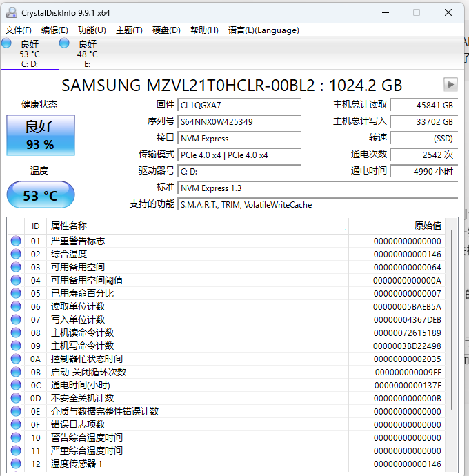The height and width of the screenshot is (476, 469).
Task: Click status orb of row 10 警告综合温度时间
Action: [16, 437]
